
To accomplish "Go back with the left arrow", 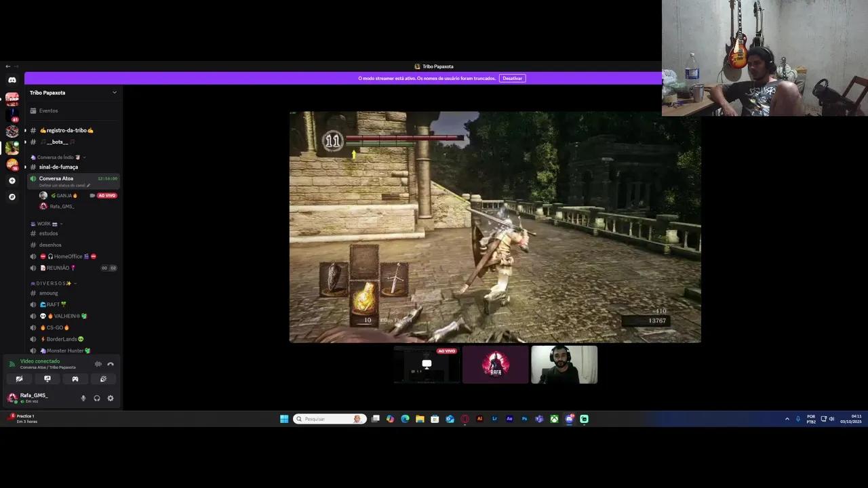I will tap(7, 66).
